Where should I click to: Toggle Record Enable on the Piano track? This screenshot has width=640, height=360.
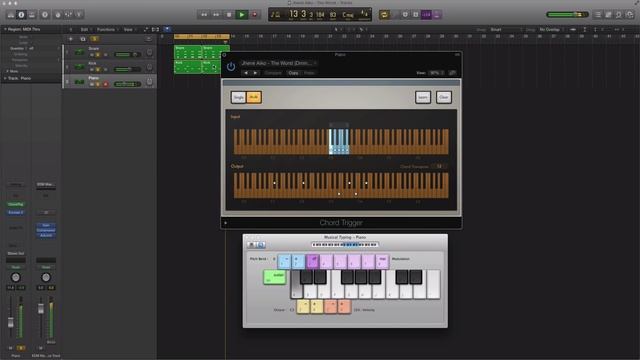coord(106,84)
